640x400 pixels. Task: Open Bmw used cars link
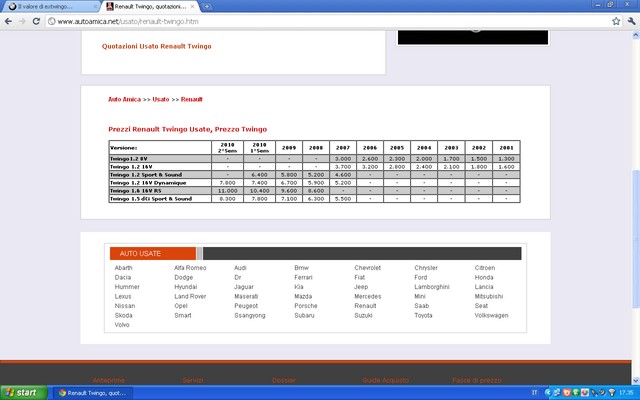click(302, 268)
